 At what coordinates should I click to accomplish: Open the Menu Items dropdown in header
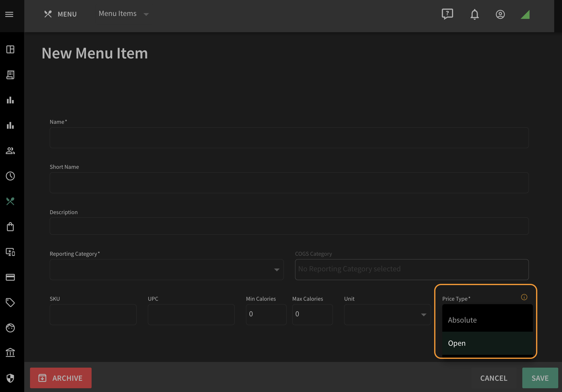pos(124,14)
